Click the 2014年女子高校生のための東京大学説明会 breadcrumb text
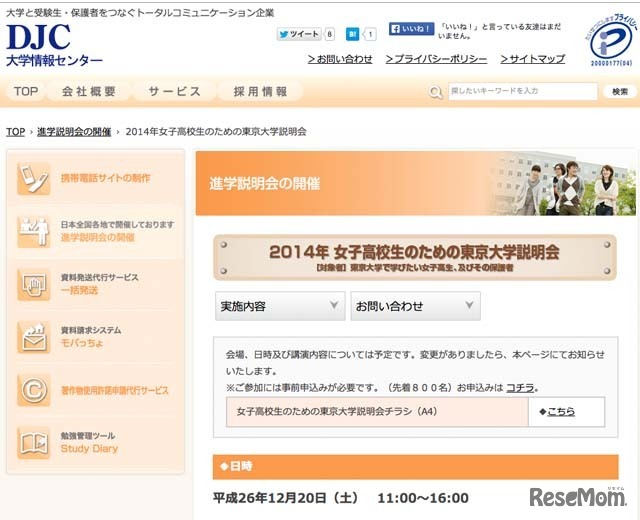This screenshot has width=640, height=520. point(216,132)
